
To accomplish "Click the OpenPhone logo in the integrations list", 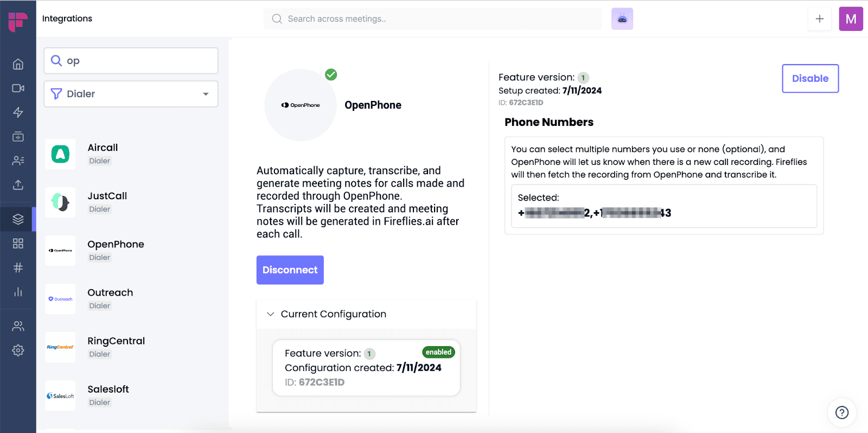I will click(60, 251).
